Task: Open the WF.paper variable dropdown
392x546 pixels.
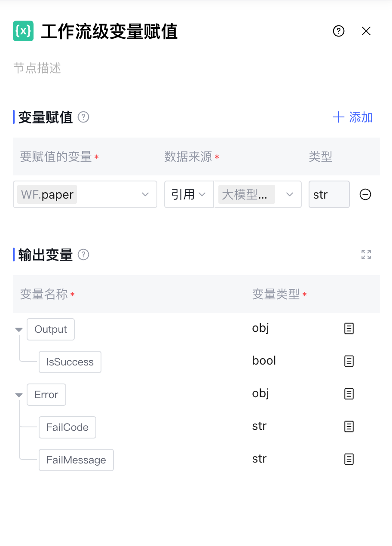Action: coord(85,194)
